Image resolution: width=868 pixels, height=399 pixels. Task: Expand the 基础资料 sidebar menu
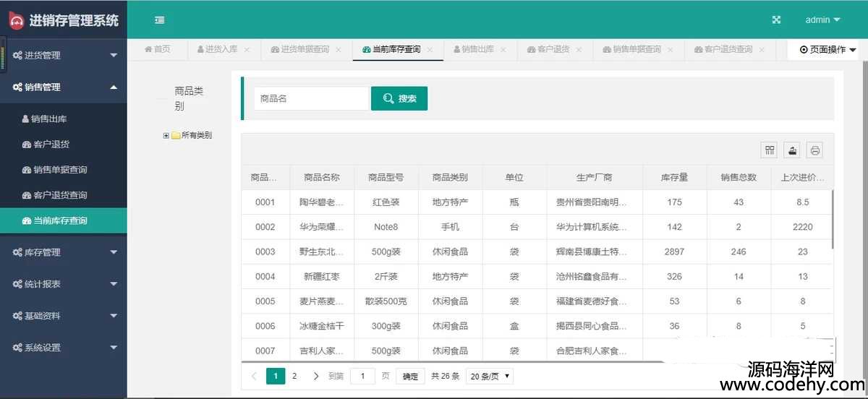[64, 316]
